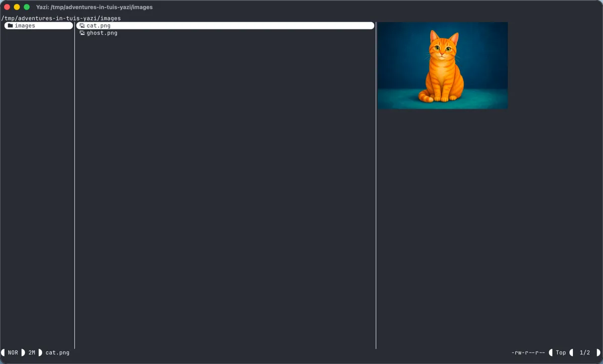Click the cat.png name in status bar

click(x=57, y=353)
